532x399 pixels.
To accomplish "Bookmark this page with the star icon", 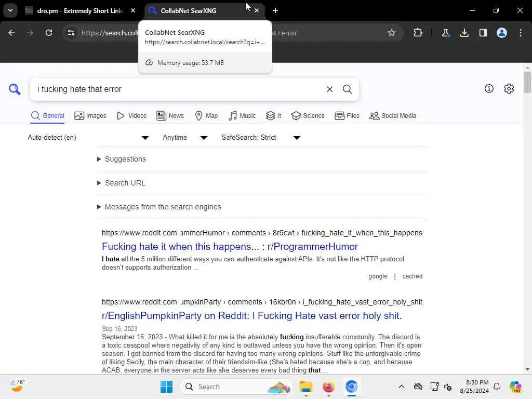I will pyautogui.click(x=392, y=33).
